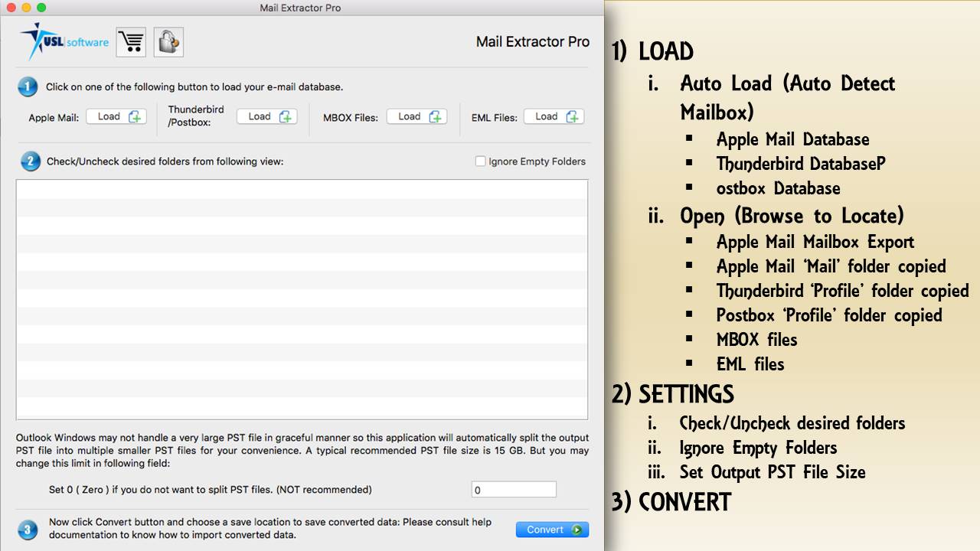This screenshot has width=980, height=551.
Task: Maximize the Mail Extractor Pro window
Action: pos(41,8)
